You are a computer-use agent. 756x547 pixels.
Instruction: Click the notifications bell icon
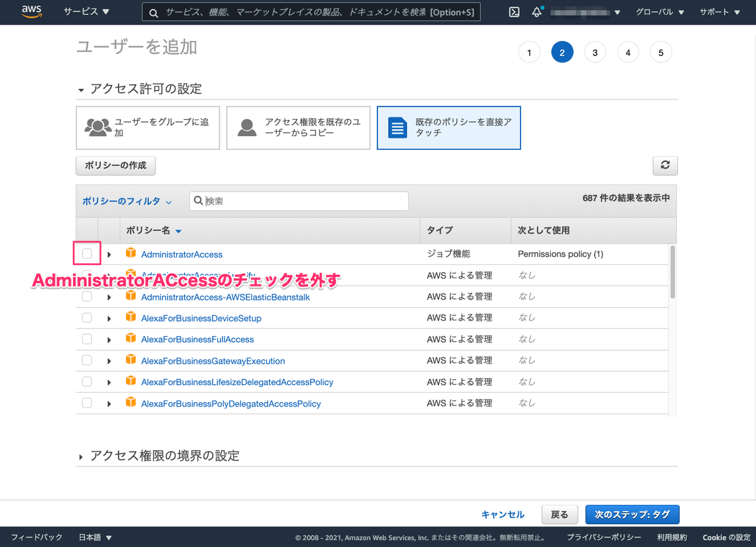click(x=537, y=11)
